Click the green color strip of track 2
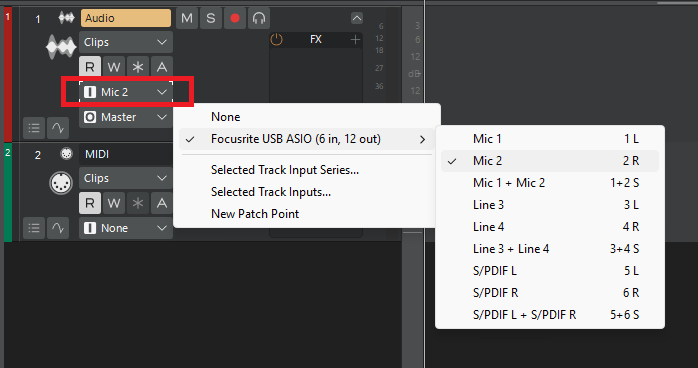The image size is (698, 368). point(8,192)
